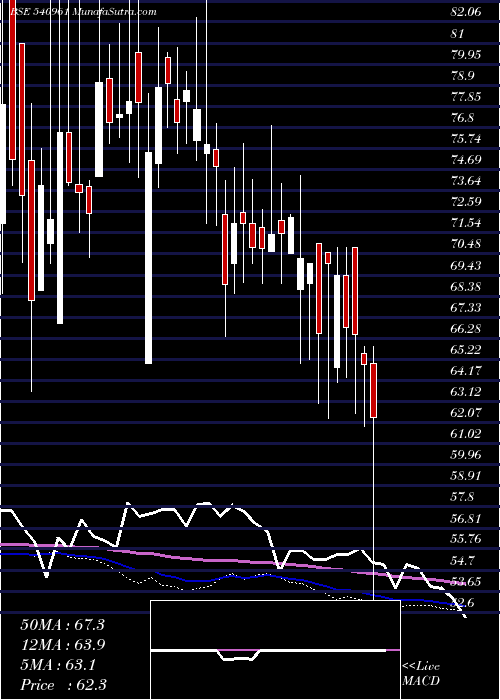Click the <<Live MACD label
The width and height of the screenshot is (500, 700).
tap(421, 674)
